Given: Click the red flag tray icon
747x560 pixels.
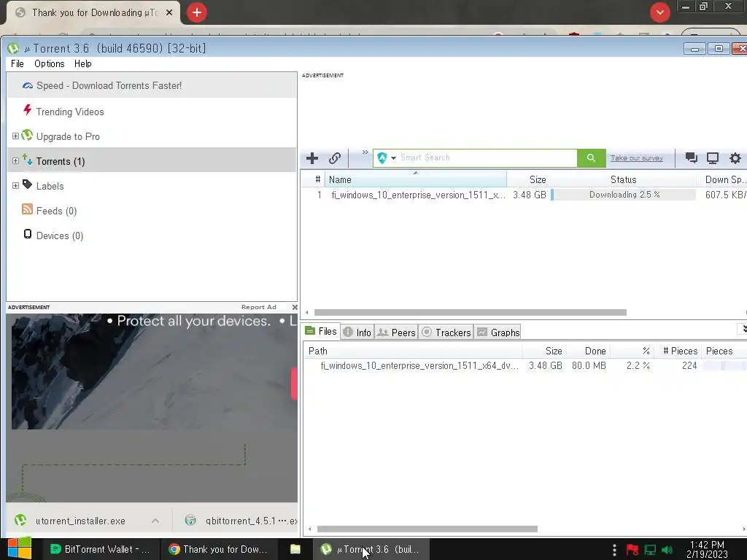Looking at the screenshot, I should pyautogui.click(x=632, y=550).
